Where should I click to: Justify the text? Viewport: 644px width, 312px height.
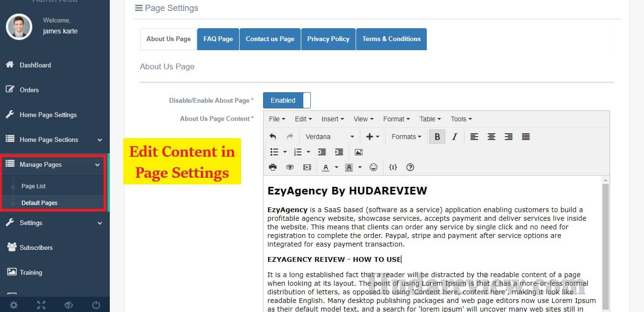pyautogui.click(x=526, y=137)
